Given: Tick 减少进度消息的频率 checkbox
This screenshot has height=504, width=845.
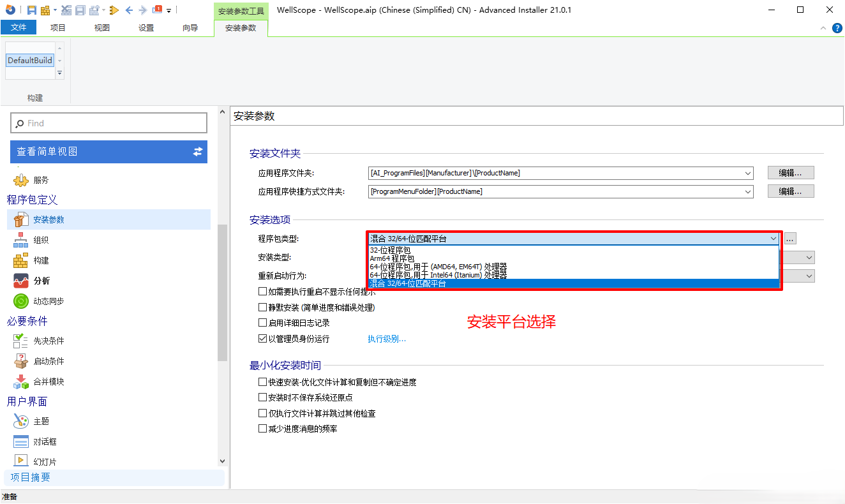Looking at the screenshot, I should point(262,429).
